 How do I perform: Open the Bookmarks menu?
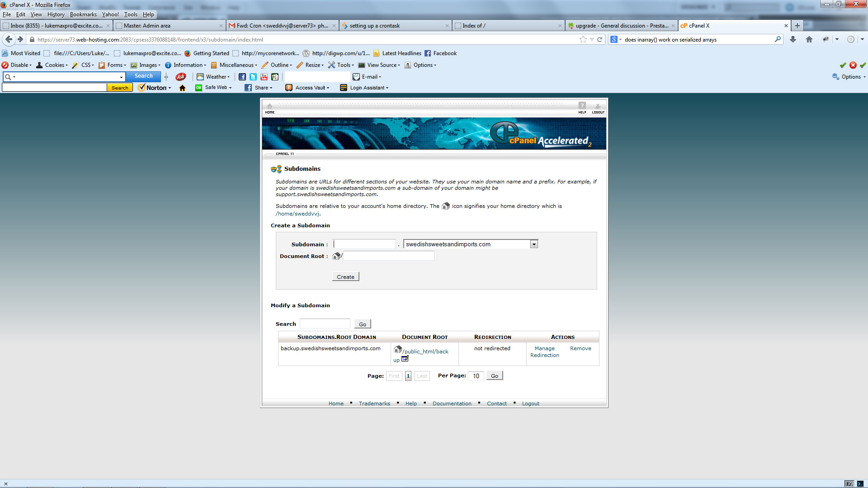tap(83, 14)
